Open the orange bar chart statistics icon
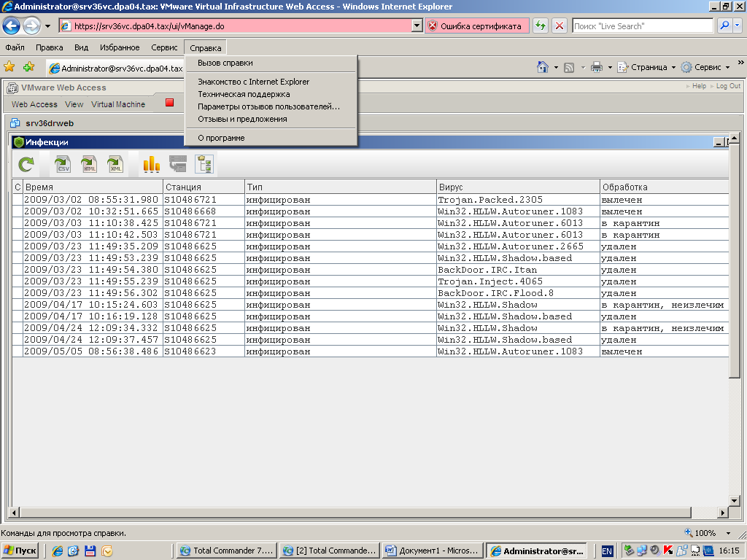Screen dimensions: 747x560 [151, 165]
